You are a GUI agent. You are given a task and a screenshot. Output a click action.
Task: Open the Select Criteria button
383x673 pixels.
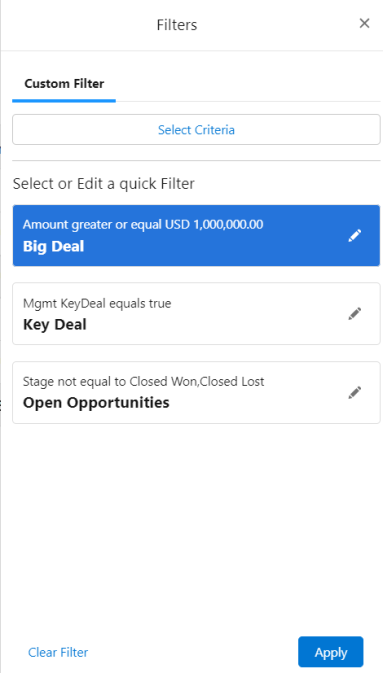point(196,130)
